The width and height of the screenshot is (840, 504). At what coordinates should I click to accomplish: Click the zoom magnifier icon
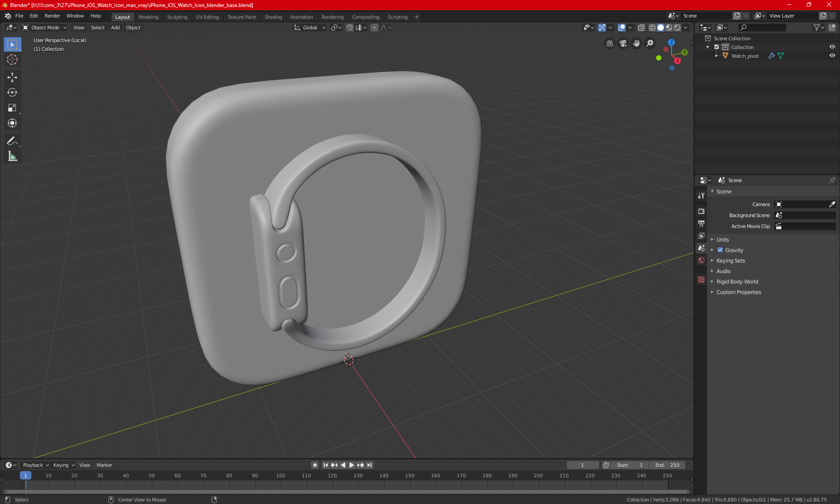[650, 43]
